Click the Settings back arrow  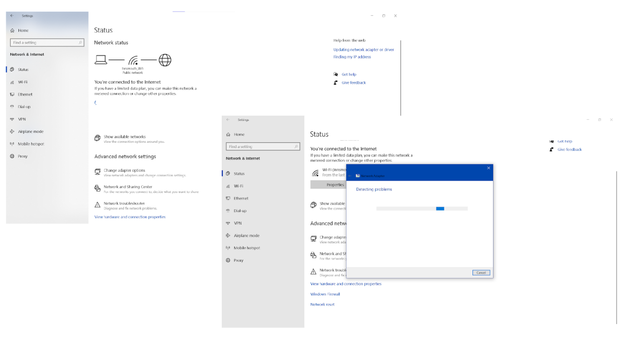tap(227, 120)
